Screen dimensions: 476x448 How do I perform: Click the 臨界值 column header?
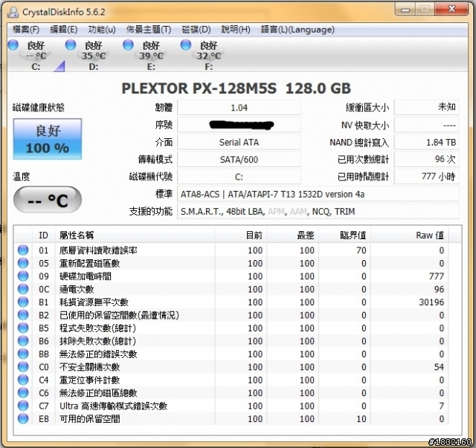[x=344, y=235]
